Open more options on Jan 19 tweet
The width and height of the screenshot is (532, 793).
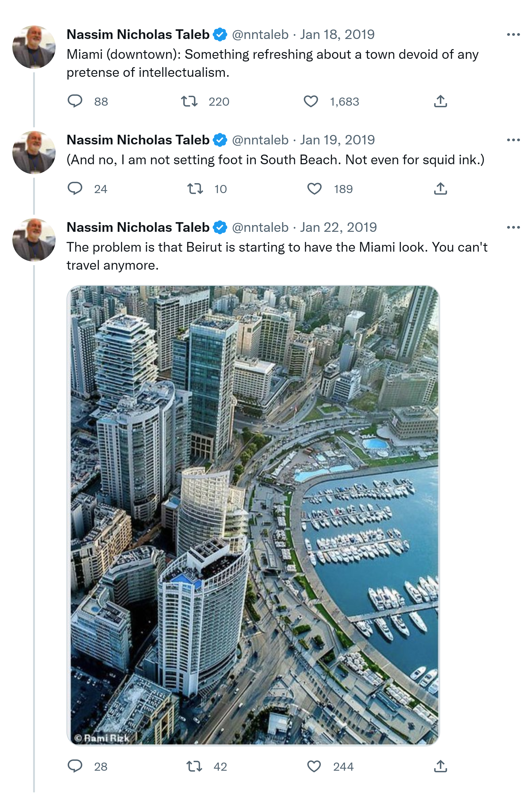(513, 140)
